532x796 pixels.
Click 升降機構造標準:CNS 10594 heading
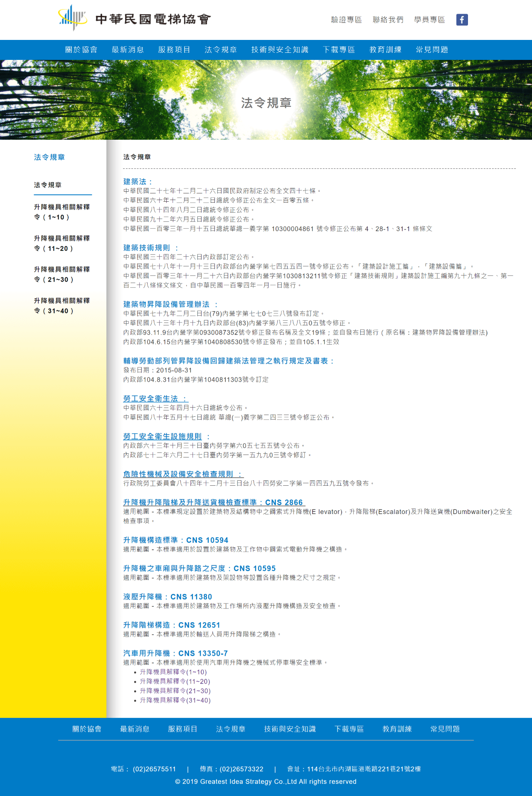pos(176,540)
